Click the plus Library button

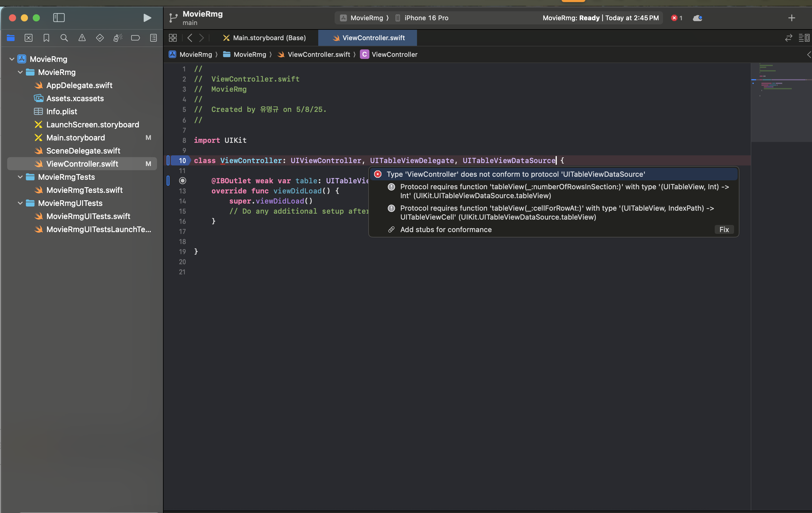tap(792, 18)
